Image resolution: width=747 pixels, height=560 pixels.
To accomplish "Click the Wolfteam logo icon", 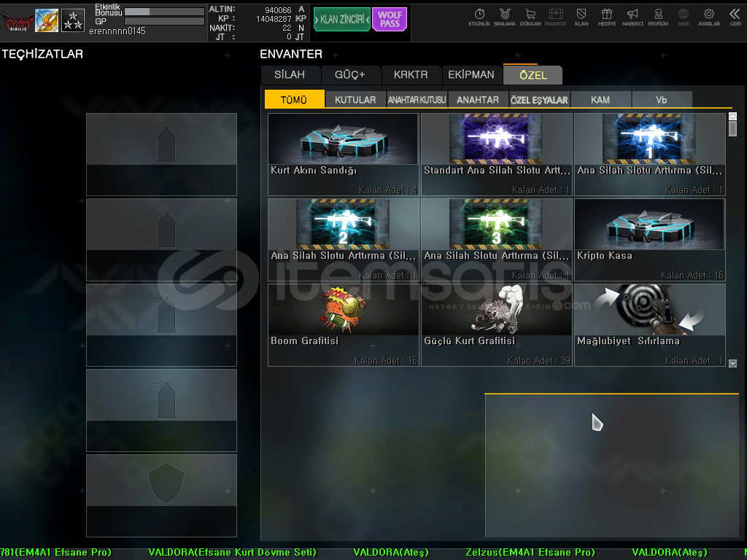I will pos(18,21).
